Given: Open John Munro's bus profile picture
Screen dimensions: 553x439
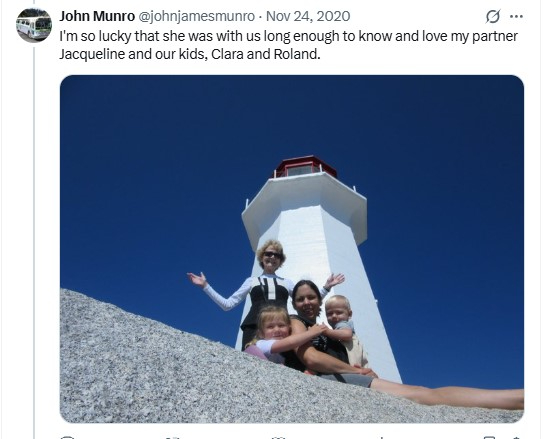Looking at the screenshot, I should (34, 25).
